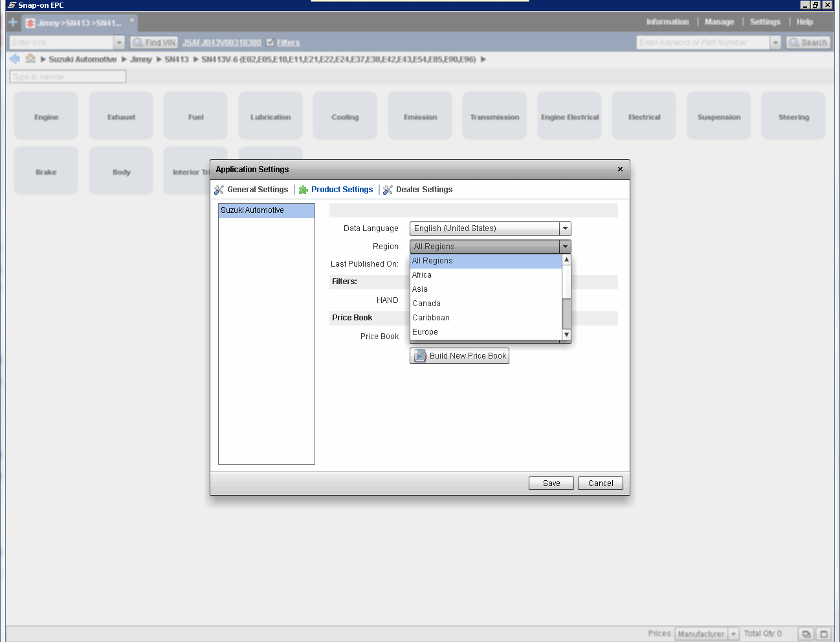Click the Find VIN button

(154, 43)
